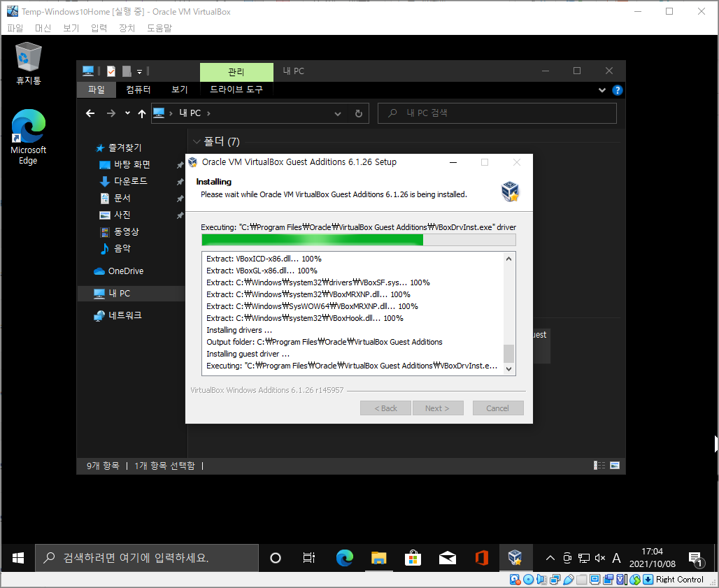Screen dimensions: 719x588
Task: Click the Explorer refresh button
Action: click(359, 114)
